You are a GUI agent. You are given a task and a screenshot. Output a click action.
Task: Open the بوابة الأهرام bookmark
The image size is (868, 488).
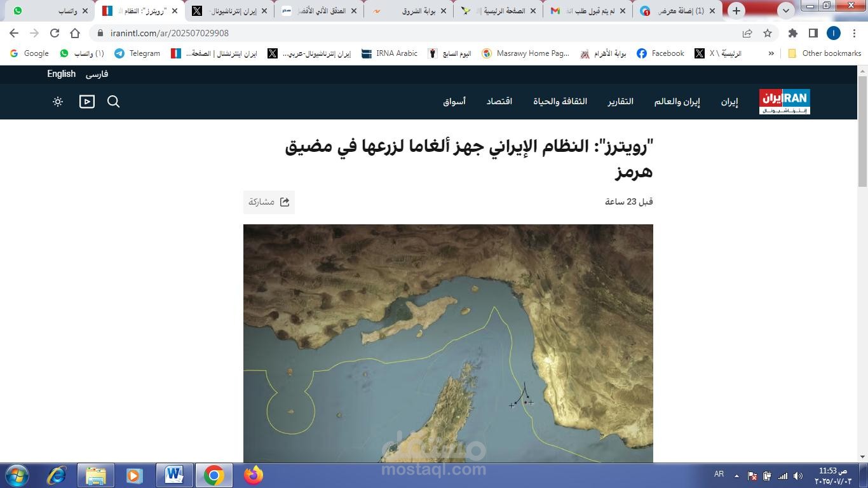click(x=603, y=53)
